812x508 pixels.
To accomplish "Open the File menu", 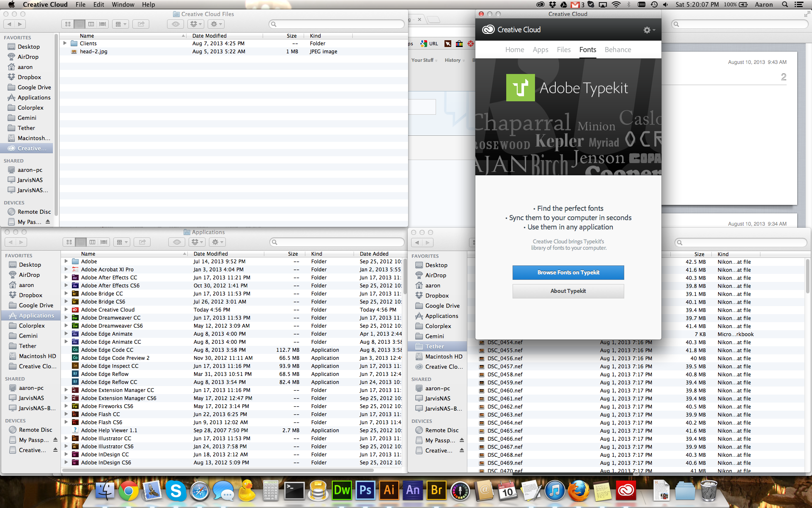I will tap(80, 5).
